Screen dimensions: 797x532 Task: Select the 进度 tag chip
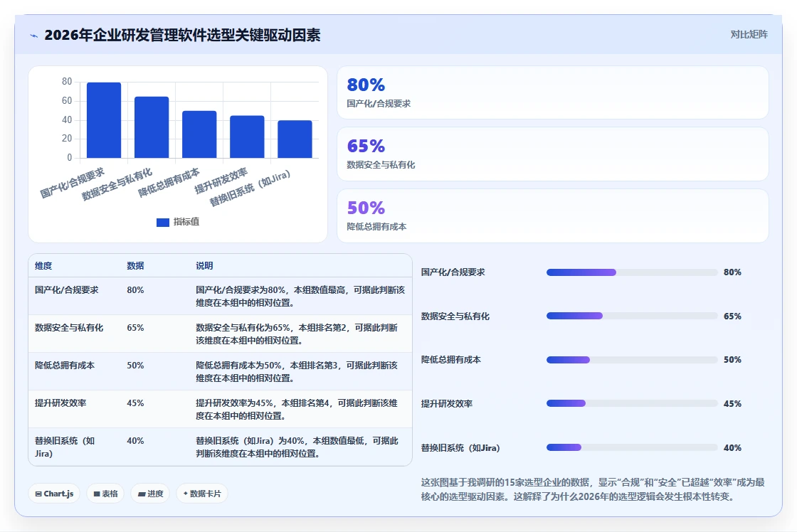pyautogui.click(x=150, y=494)
